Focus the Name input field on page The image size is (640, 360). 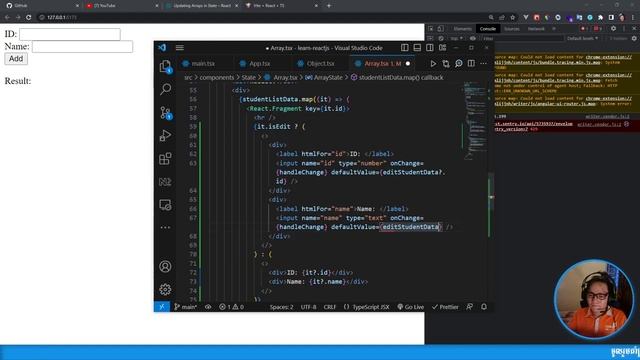click(82, 47)
